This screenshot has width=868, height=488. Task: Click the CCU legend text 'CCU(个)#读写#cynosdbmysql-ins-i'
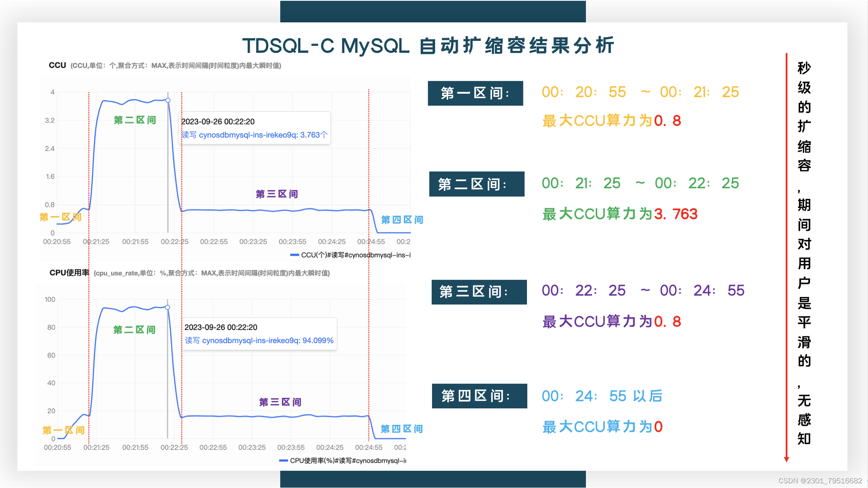[356, 255]
